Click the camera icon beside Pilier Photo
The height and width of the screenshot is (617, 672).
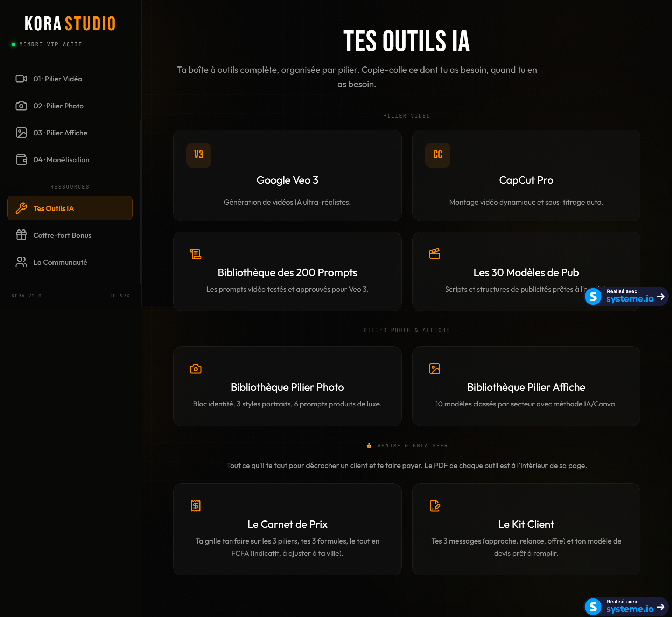point(21,106)
